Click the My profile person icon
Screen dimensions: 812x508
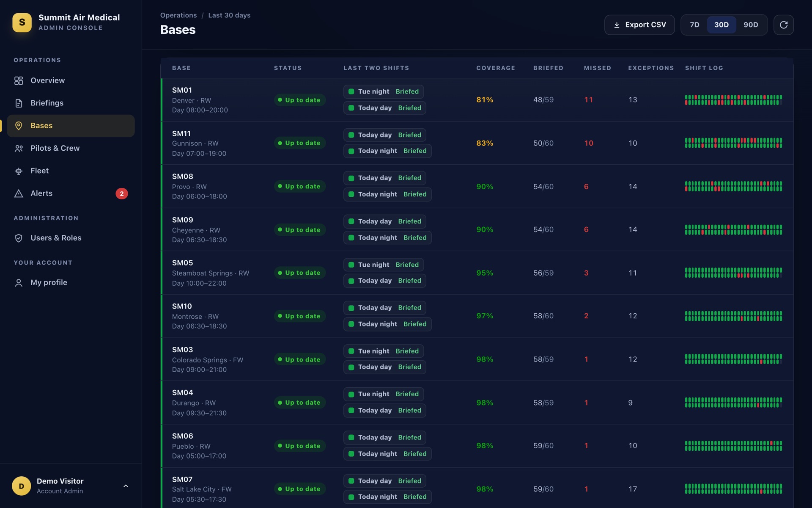pos(19,283)
